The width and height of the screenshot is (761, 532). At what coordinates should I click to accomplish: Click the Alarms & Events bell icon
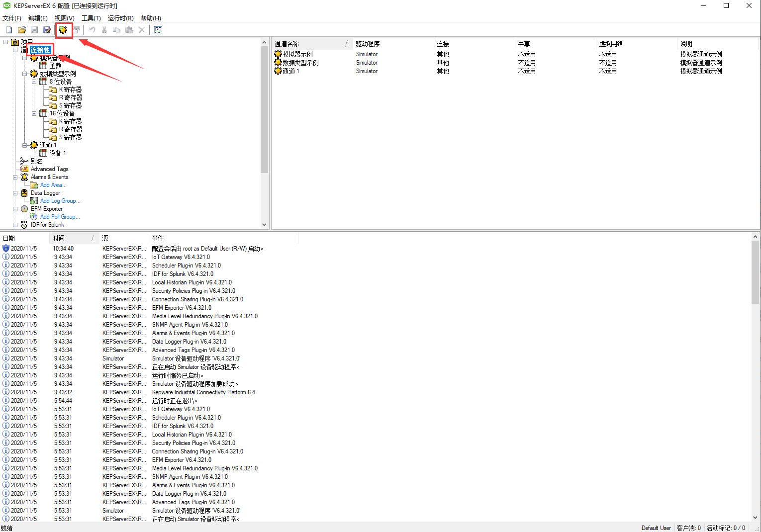point(24,177)
